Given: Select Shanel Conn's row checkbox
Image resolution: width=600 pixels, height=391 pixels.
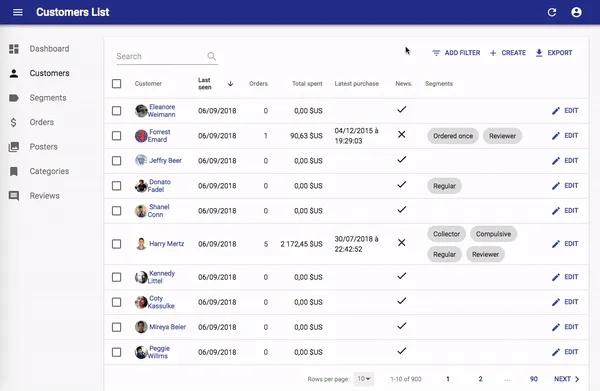Looking at the screenshot, I should [116, 211].
